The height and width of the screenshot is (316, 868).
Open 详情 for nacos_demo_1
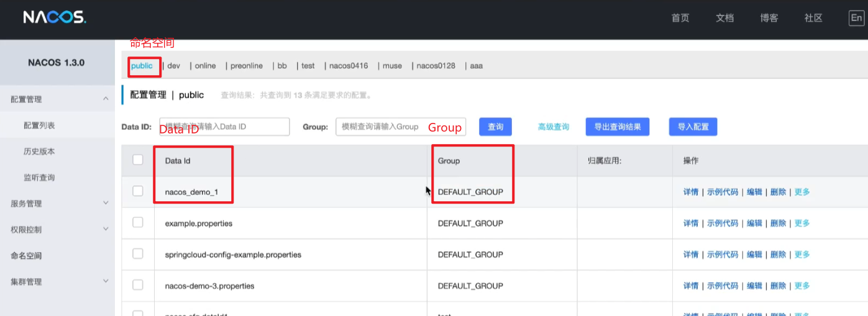[x=691, y=192]
